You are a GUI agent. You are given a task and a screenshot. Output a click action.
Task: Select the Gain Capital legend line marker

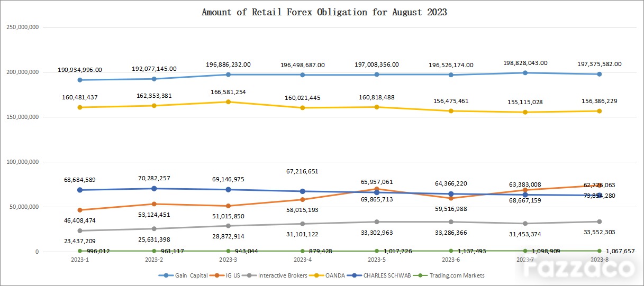coord(167,275)
